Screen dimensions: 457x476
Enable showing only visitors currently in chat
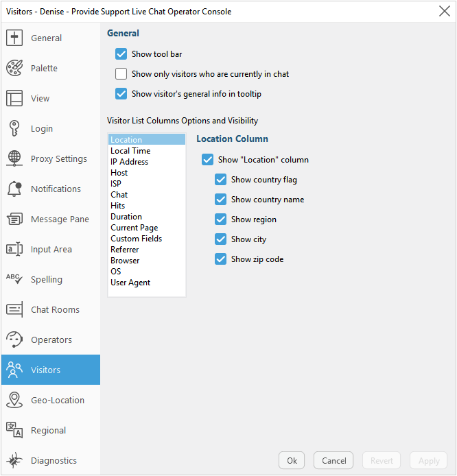[x=121, y=74]
